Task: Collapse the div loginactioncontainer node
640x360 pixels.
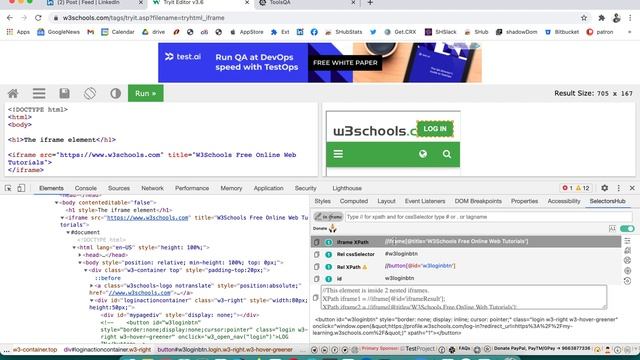Action: pos(91,300)
